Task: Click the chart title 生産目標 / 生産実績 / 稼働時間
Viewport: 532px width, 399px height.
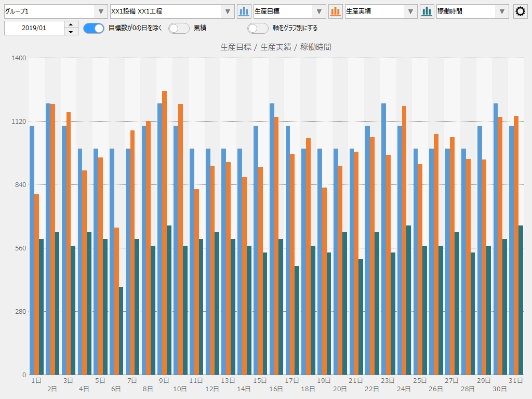Action: pos(276,47)
